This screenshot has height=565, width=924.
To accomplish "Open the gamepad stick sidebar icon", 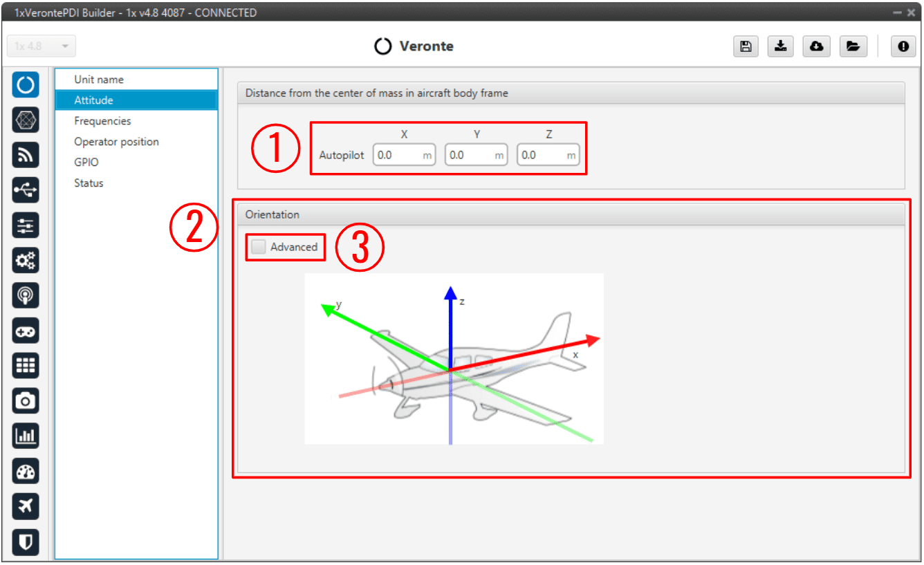I will click(x=26, y=331).
